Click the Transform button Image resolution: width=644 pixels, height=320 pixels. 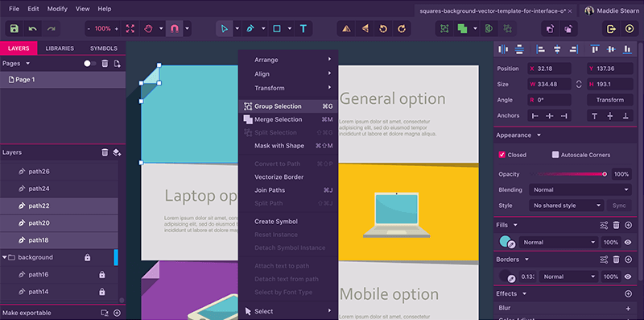pos(610,100)
